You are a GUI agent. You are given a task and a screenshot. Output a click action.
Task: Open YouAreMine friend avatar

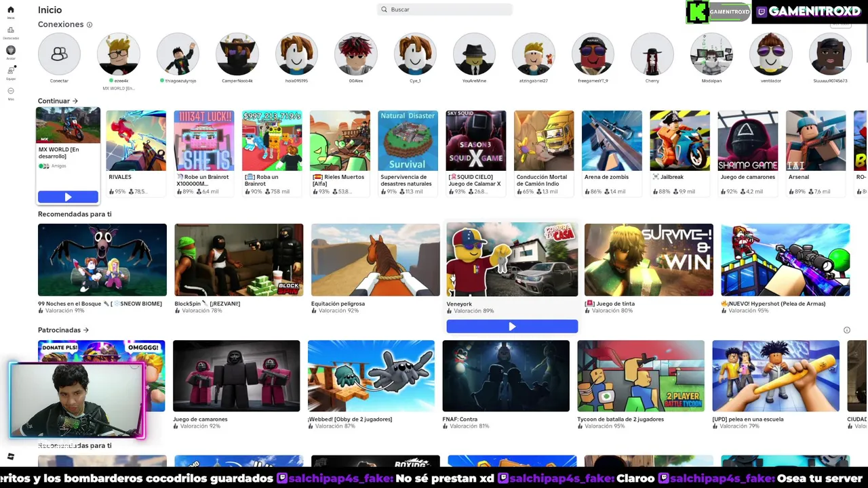coord(475,54)
